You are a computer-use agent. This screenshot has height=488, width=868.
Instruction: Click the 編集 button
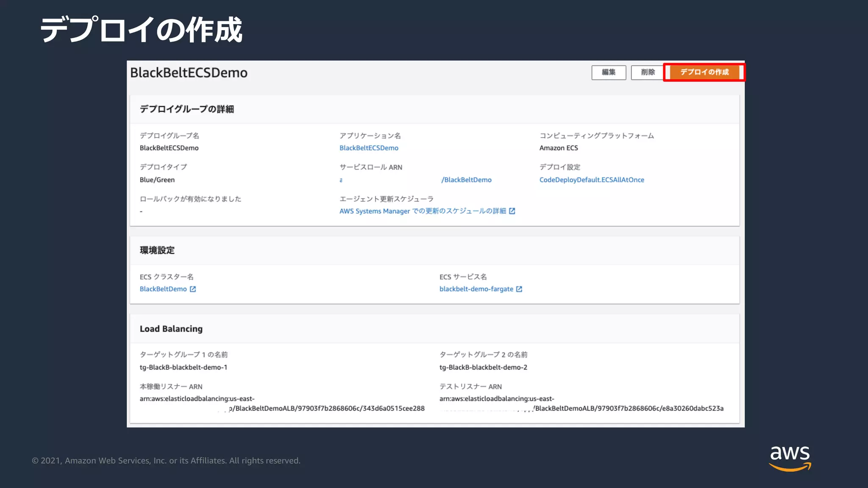(x=609, y=72)
